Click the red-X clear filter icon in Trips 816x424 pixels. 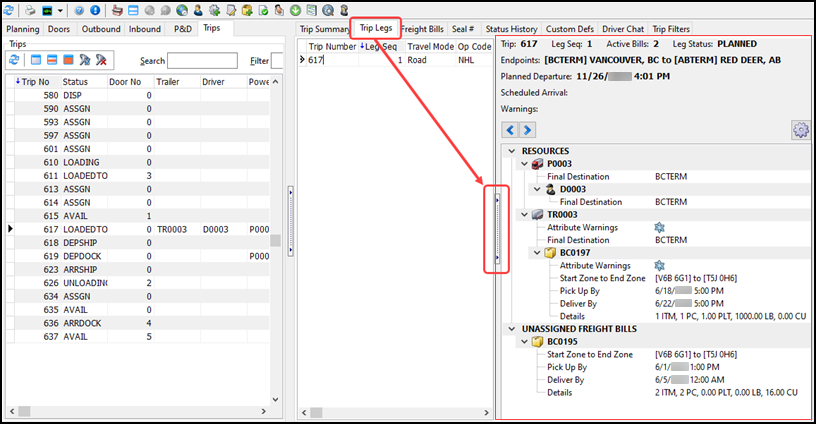click(x=101, y=60)
